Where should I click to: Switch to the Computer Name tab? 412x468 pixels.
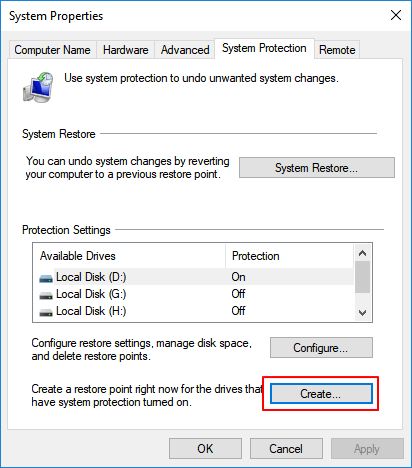(x=52, y=50)
